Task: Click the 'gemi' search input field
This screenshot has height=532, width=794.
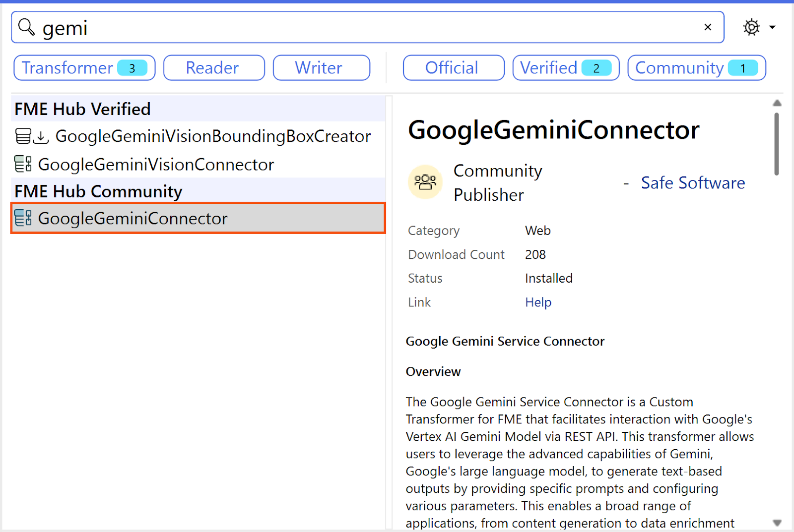Action: pos(367,27)
